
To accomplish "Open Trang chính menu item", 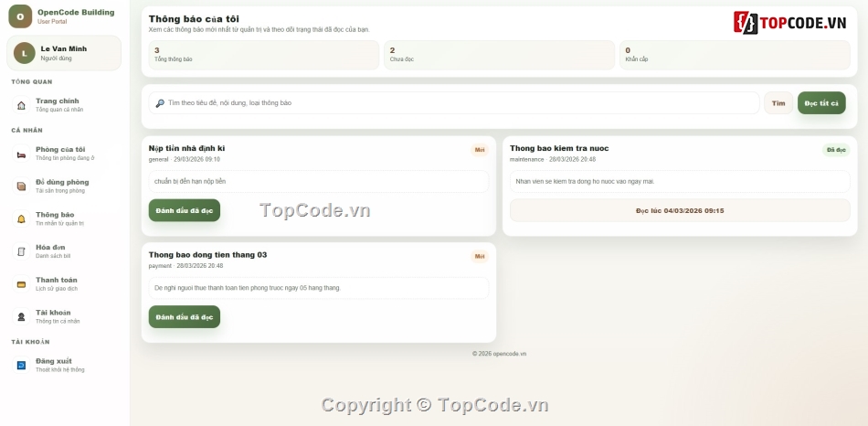I will pos(64,105).
